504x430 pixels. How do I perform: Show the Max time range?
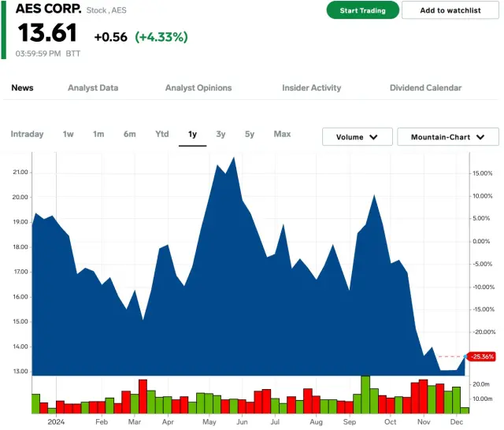click(x=282, y=134)
